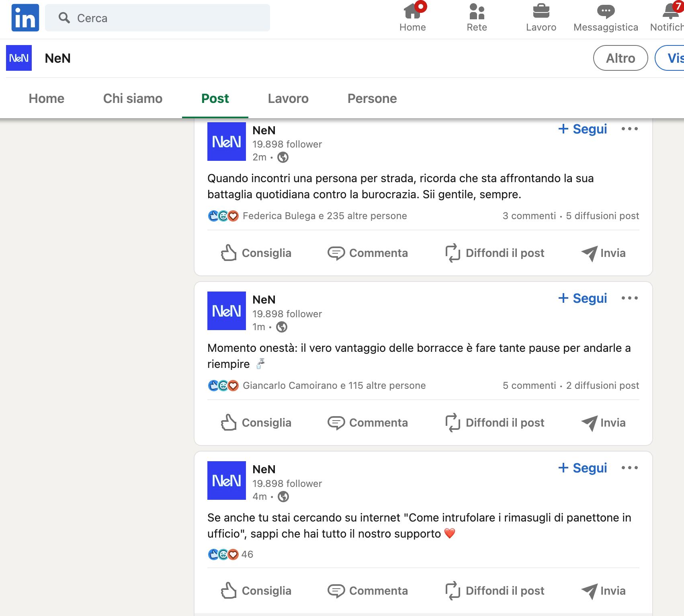
Task: Open 2 diffusioni post link
Action: (x=602, y=386)
